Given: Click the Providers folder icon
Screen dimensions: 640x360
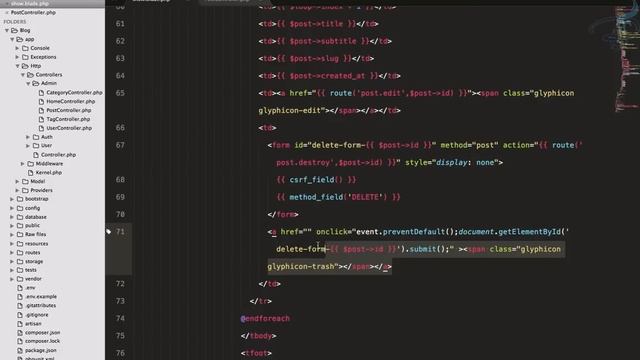Looking at the screenshot, I should coord(25,190).
